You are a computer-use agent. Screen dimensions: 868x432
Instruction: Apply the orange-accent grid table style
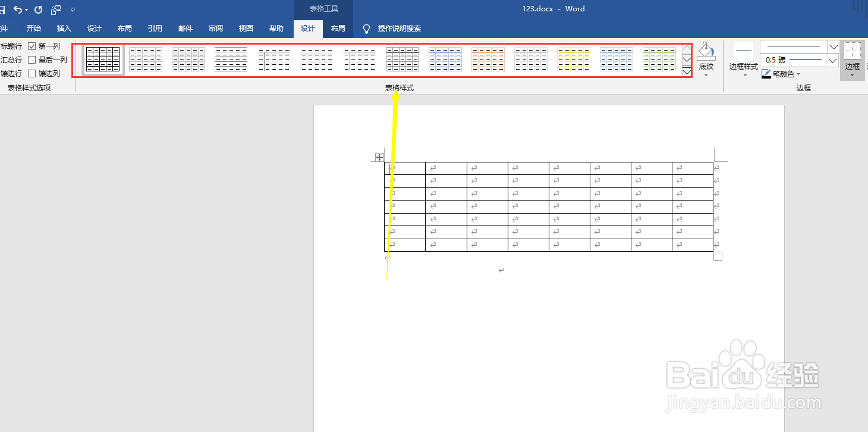click(488, 60)
